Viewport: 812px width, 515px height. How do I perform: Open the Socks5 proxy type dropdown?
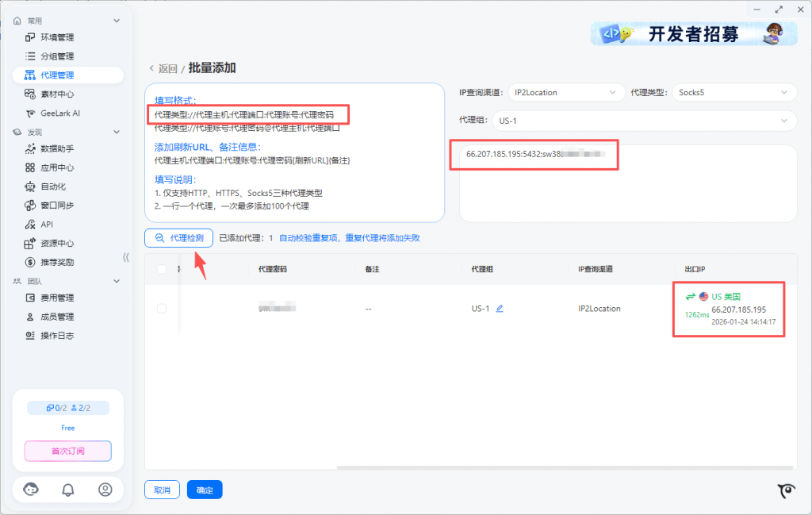pyautogui.click(x=734, y=93)
